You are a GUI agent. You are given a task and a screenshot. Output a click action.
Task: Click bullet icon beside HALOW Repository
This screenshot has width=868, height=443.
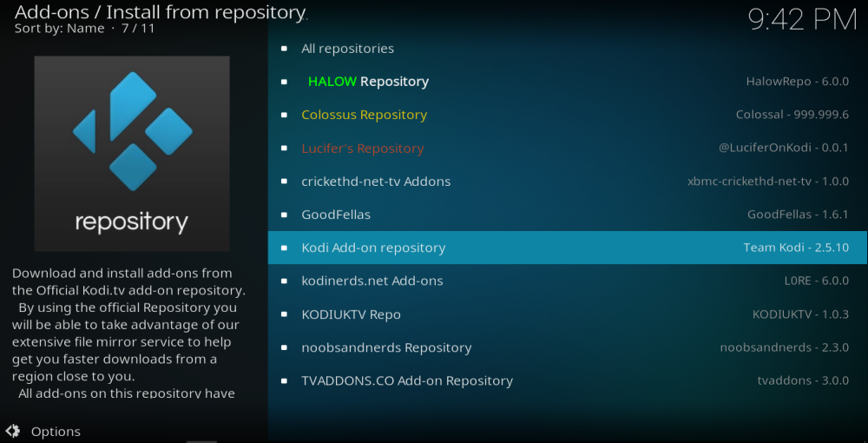pos(284,82)
